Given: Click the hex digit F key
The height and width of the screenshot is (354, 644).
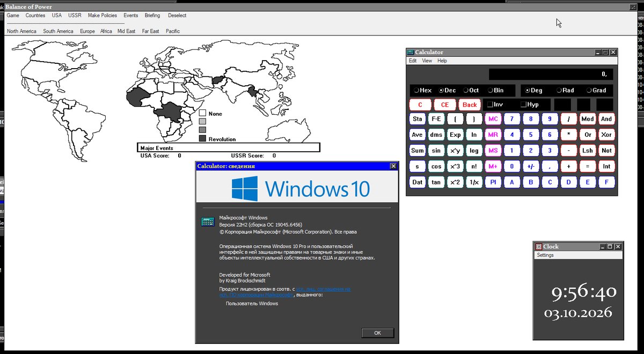Looking at the screenshot, I should click(606, 182).
